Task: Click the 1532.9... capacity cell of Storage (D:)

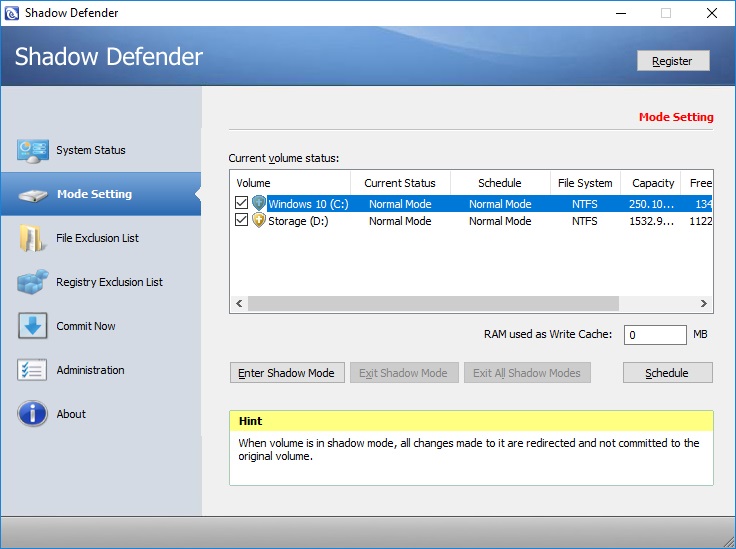Action: pyautogui.click(x=652, y=221)
